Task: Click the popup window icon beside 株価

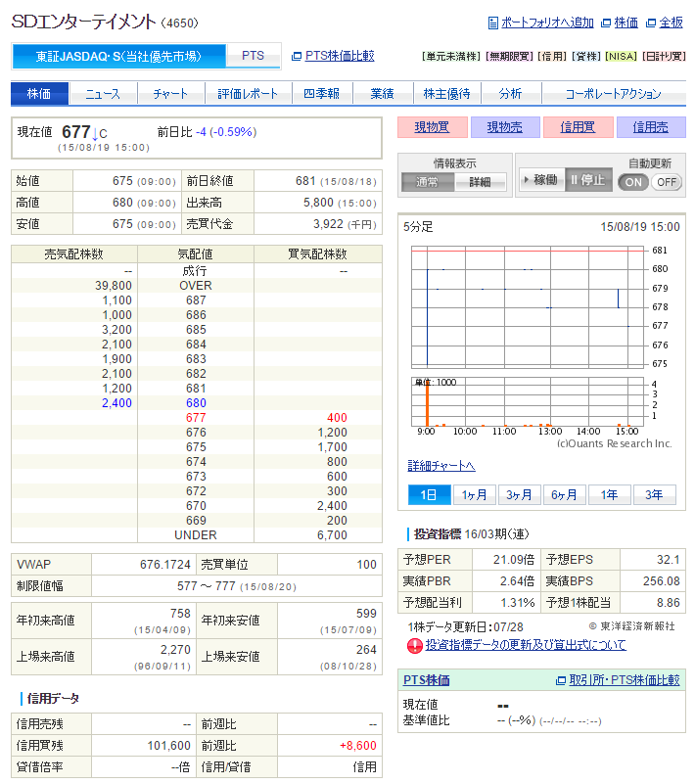Action: pyautogui.click(x=606, y=23)
